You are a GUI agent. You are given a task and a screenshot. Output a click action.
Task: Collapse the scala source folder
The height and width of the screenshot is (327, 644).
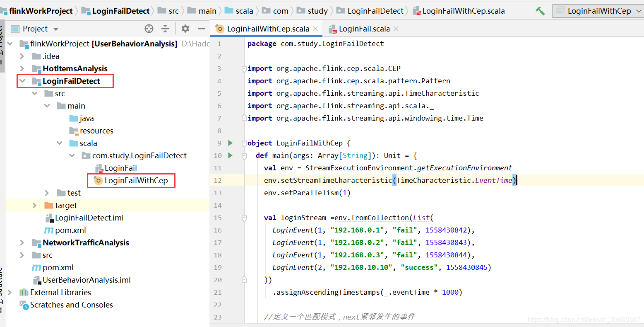click(x=60, y=143)
